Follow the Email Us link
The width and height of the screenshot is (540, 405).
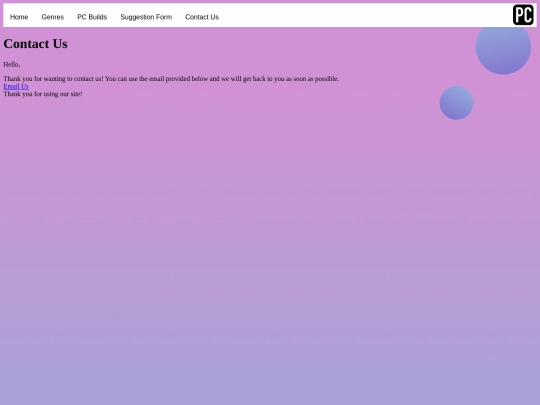[16, 86]
